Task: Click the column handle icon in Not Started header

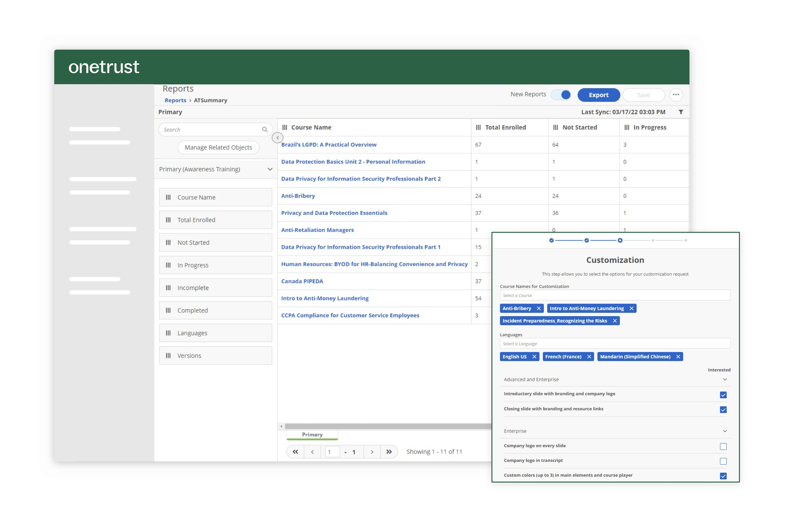Action: pos(555,127)
